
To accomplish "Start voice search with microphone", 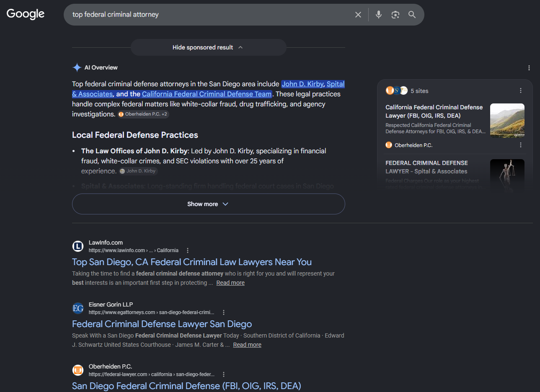I will click(379, 15).
